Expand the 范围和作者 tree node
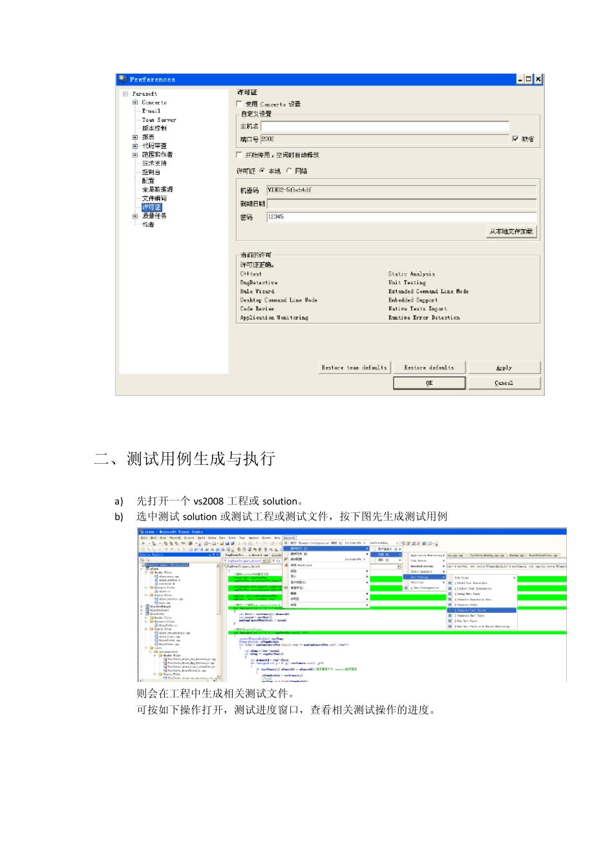The image size is (614, 868). point(135,154)
